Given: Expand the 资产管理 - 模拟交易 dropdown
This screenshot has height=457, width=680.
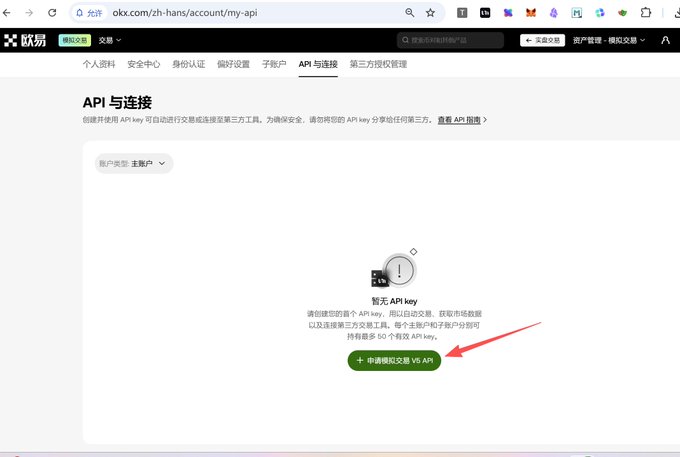Looking at the screenshot, I should (609, 40).
